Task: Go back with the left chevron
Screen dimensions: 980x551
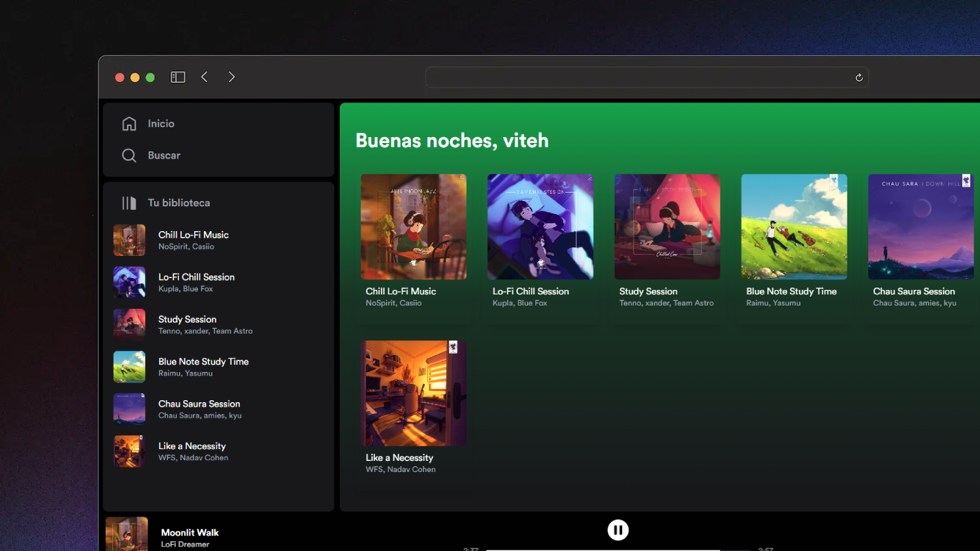Action: click(x=204, y=77)
